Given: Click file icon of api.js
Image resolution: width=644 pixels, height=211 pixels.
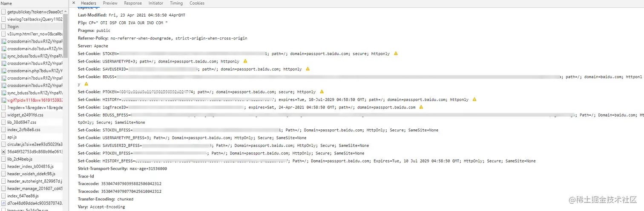Looking at the screenshot, I should pyautogui.click(x=3, y=137).
